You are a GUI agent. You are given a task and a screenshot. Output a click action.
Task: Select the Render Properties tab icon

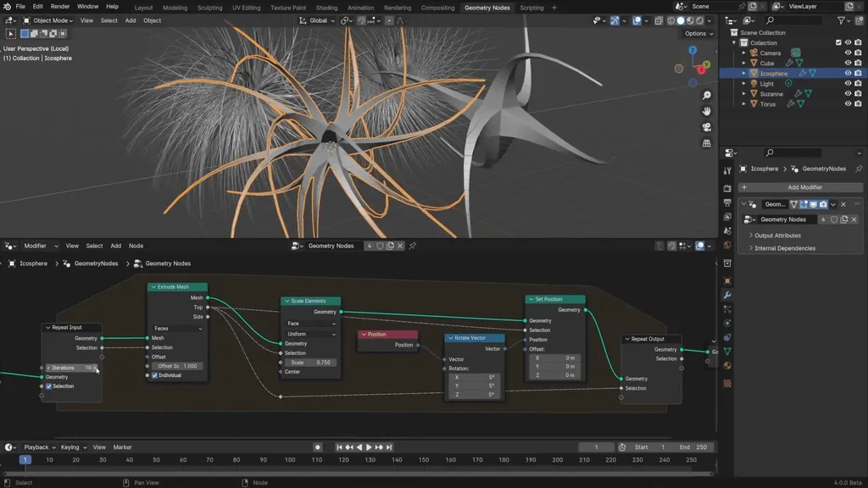726,188
